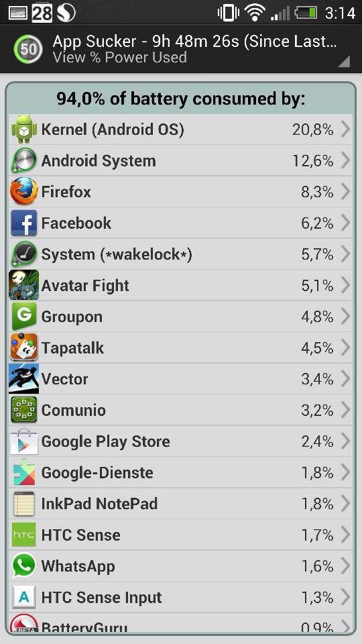Tap the Groupon app icon
362x644 pixels.
[24, 316]
